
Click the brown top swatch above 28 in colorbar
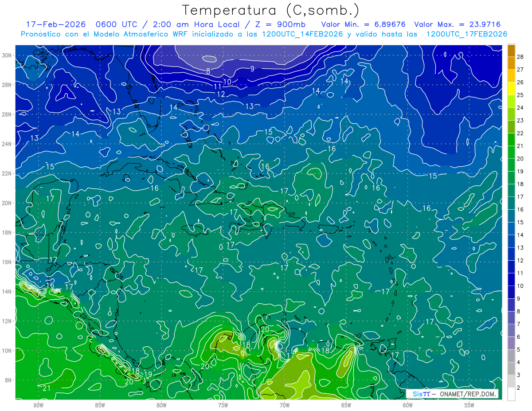pyautogui.click(x=511, y=51)
